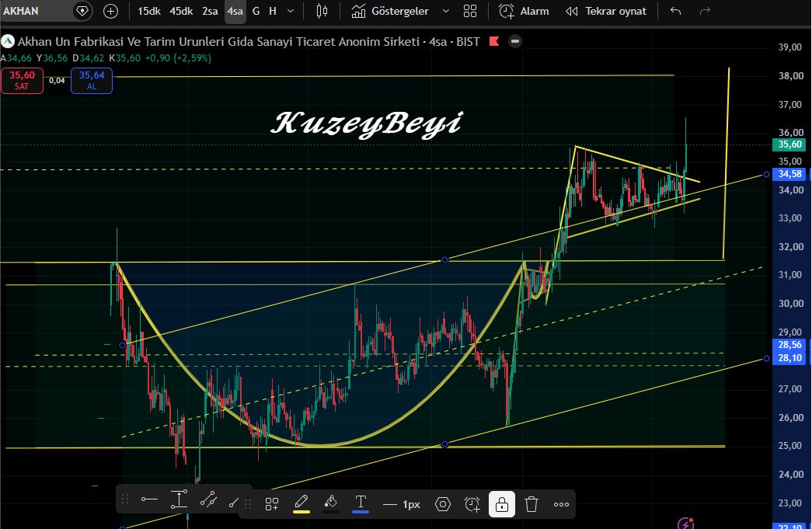Viewport: 812px width, 529px height.
Task: Expand the indicator favorites dropdown arrow
Action: tap(446, 11)
